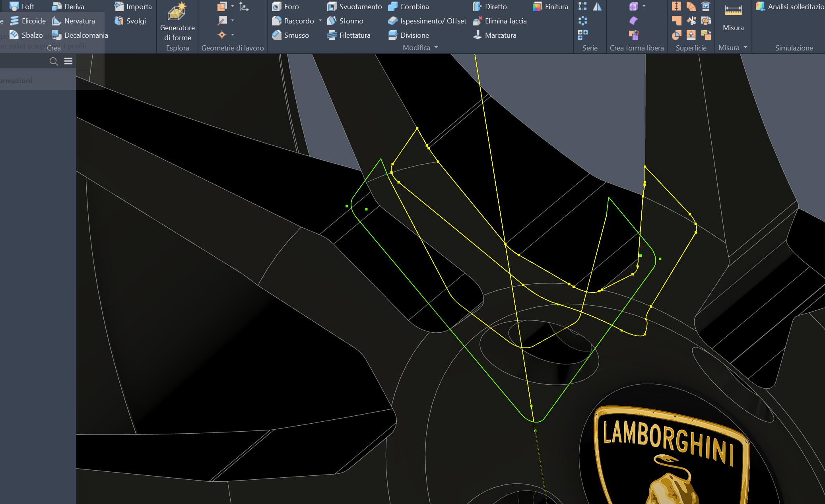The width and height of the screenshot is (825, 504).
Task: Click the sculpt surface icon
Action: pyautogui.click(x=676, y=35)
